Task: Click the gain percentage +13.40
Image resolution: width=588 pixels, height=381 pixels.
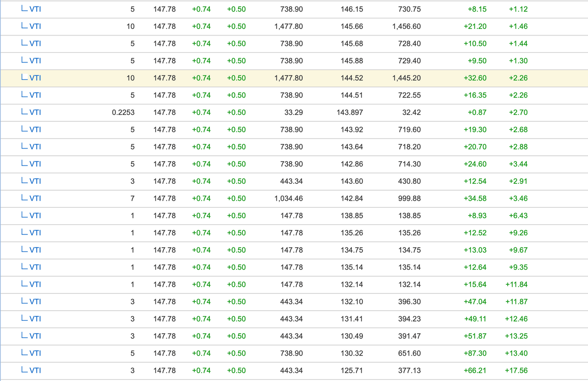Action: 516,353
